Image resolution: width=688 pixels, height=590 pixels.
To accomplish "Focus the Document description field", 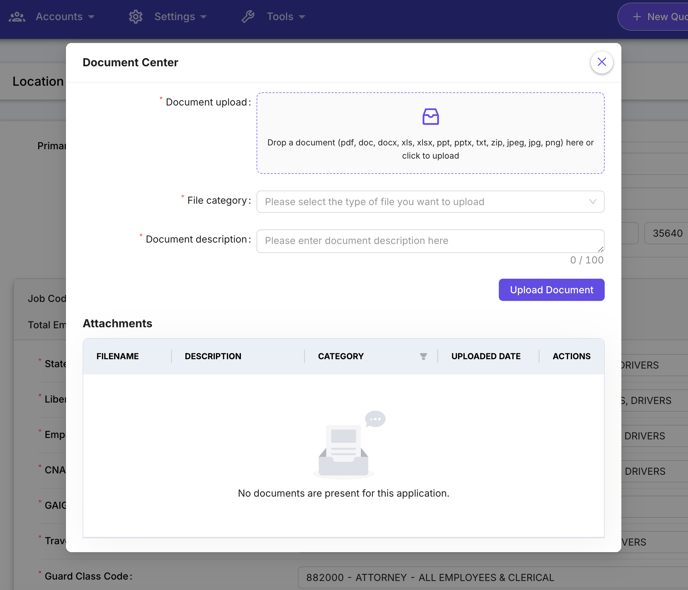I will [x=430, y=241].
